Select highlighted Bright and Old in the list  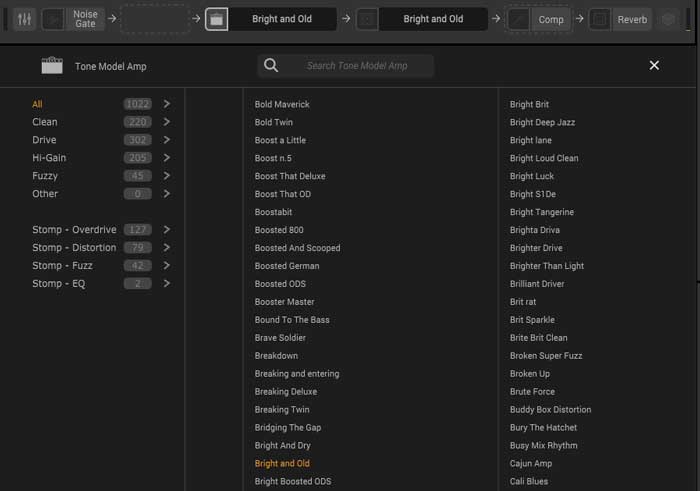(282, 463)
